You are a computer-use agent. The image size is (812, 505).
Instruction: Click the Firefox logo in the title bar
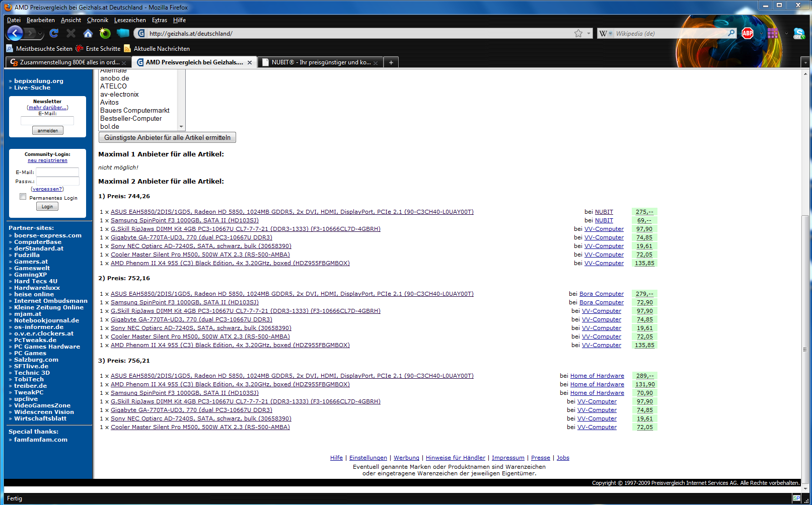(x=8, y=7)
